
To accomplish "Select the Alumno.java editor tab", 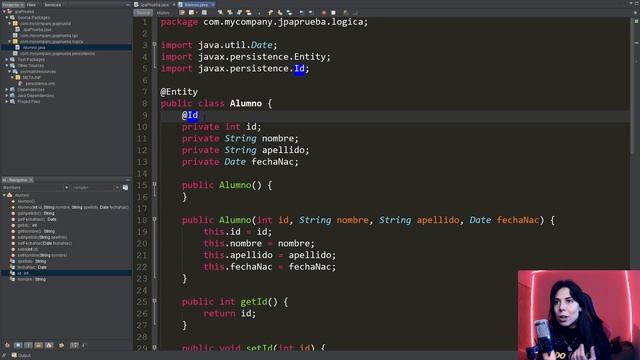I will pyautogui.click(x=196, y=4).
